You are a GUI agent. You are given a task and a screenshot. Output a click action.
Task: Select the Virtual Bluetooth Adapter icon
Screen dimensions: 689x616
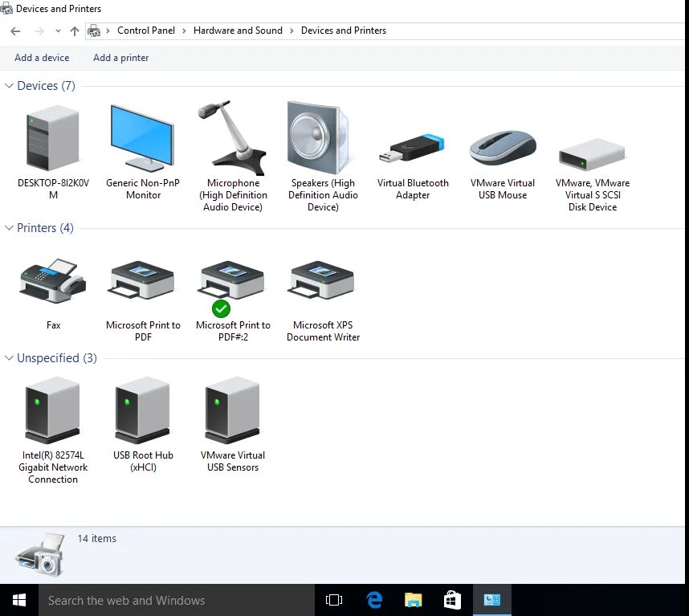click(412, 148)
